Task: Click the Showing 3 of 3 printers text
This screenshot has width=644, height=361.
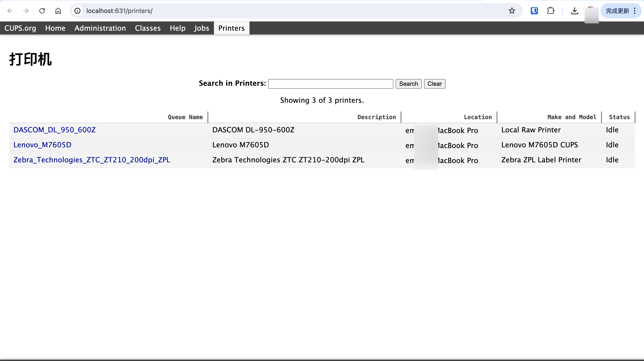Action: [322, 100]
